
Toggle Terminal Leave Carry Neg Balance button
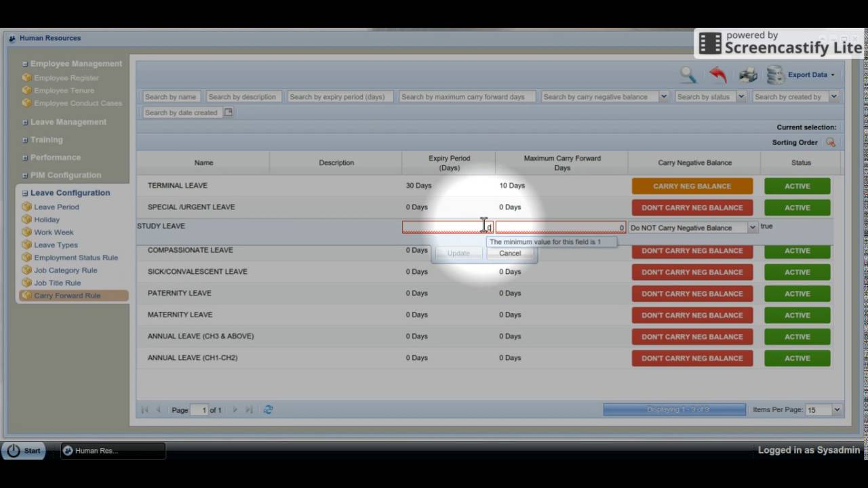point(692,186)
